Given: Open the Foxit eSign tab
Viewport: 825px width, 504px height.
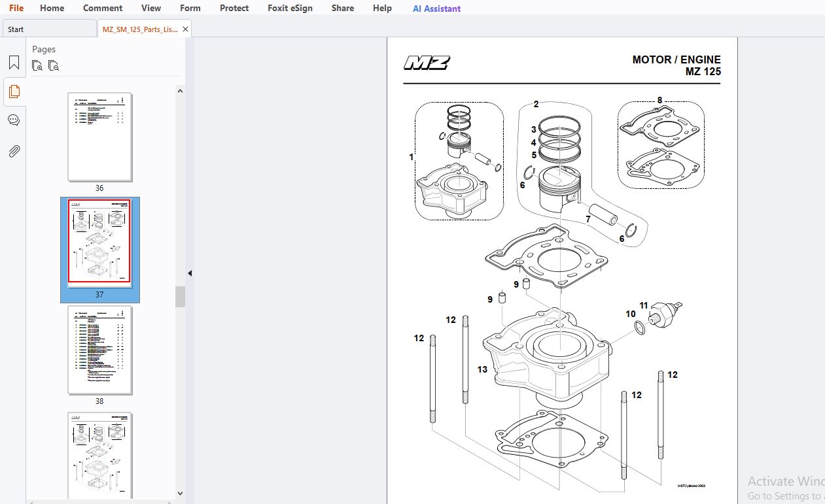Looking at the screenshot, I should click(x=290, y=8).
